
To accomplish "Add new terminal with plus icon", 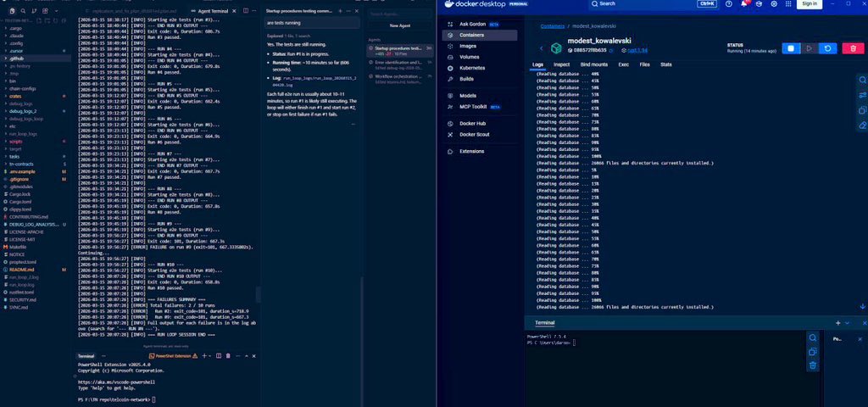I will tap(204, 355).
